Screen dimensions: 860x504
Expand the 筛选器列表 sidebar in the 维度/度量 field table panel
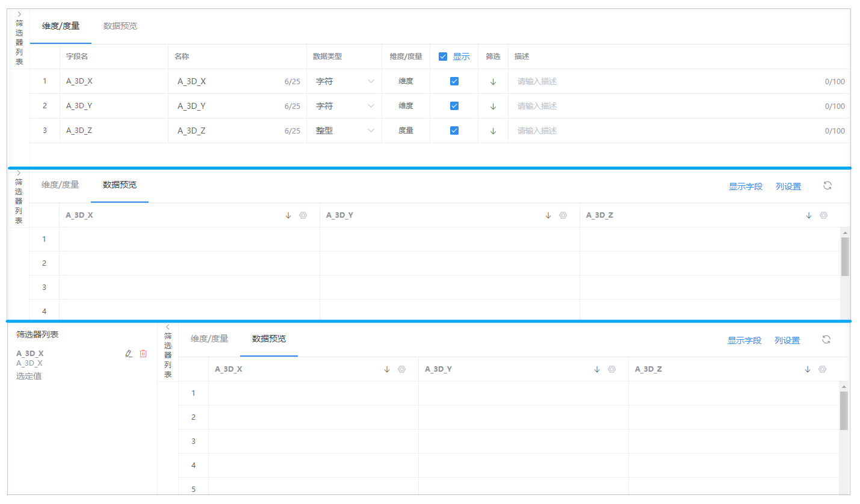coord(19,13)
